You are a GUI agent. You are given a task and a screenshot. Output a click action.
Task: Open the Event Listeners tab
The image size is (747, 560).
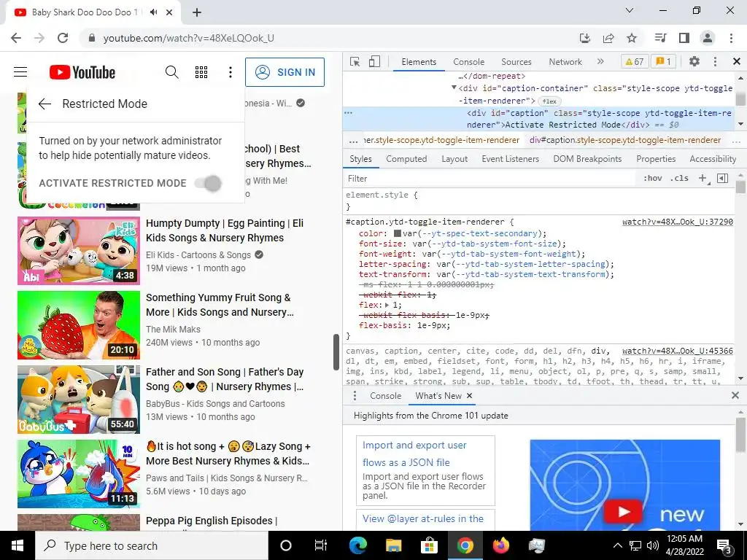pos(510,158)
